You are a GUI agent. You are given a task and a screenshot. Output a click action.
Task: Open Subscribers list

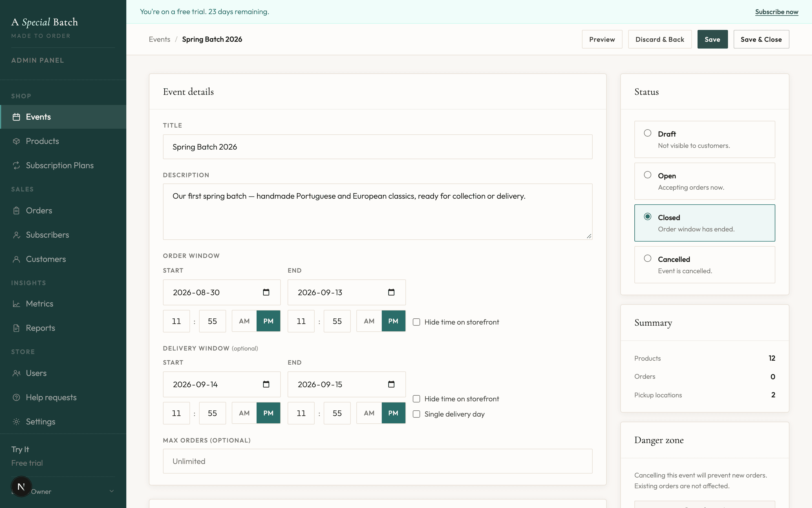click(63, 235)
